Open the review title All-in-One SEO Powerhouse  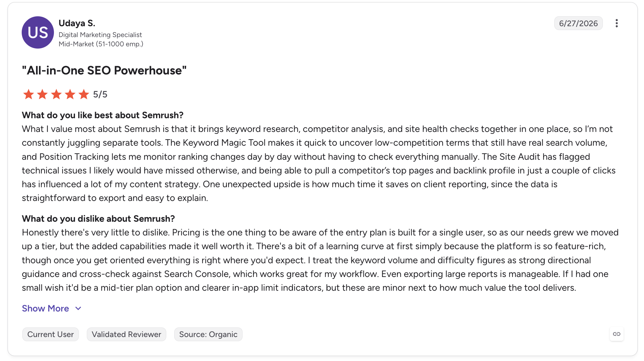[x=104, y=70]
